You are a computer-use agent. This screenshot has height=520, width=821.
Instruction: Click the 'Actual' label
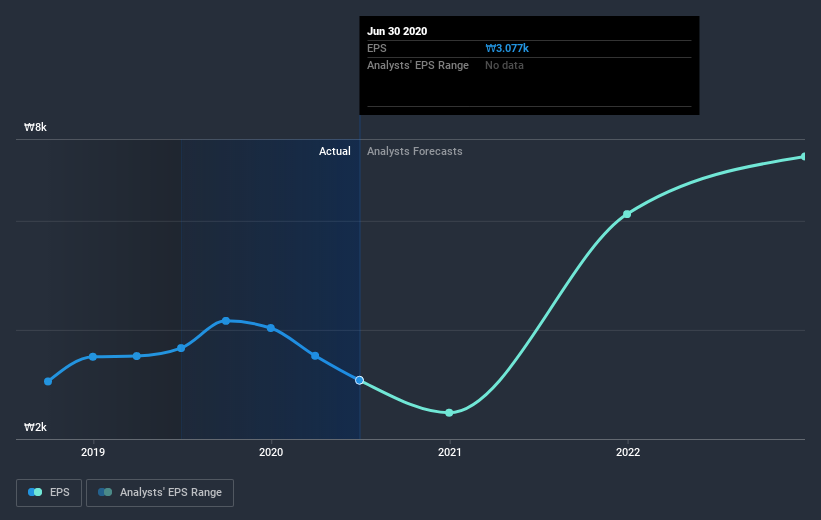335,151
